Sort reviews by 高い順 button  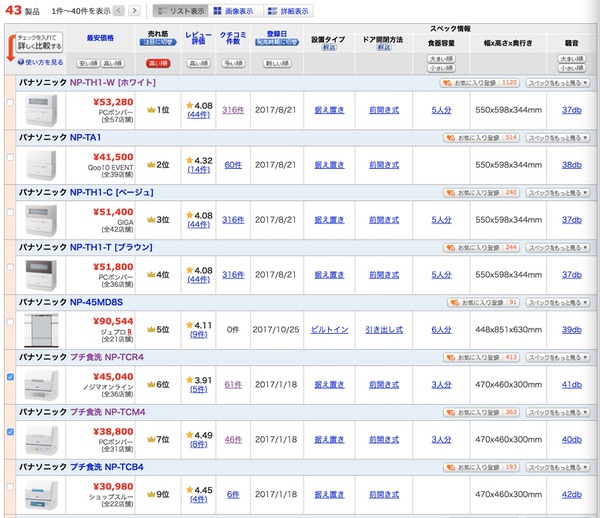tap(199, 64)
